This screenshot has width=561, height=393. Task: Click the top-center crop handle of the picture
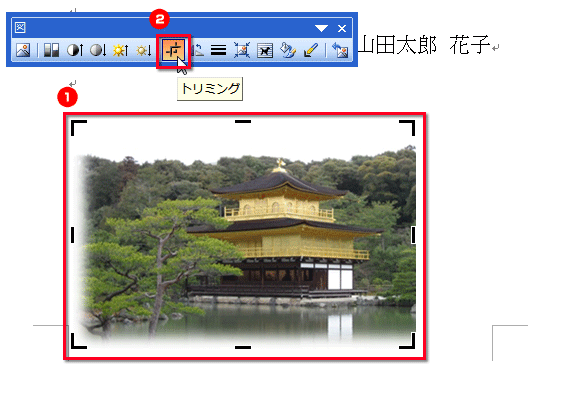pyautogui.click(x=243, y=122)
